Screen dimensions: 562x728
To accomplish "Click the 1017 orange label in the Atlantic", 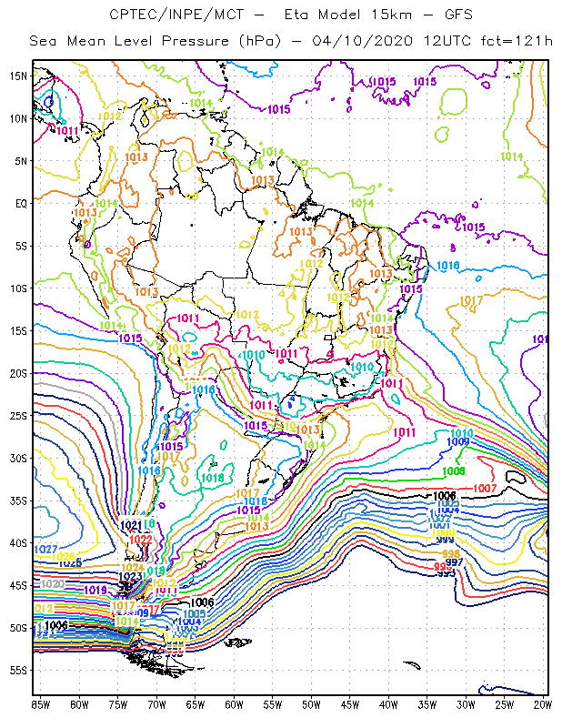I will click(471, 301).
